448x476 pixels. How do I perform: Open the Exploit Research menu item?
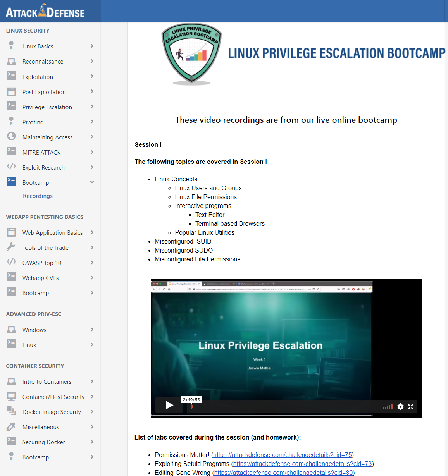pos(43,168)
